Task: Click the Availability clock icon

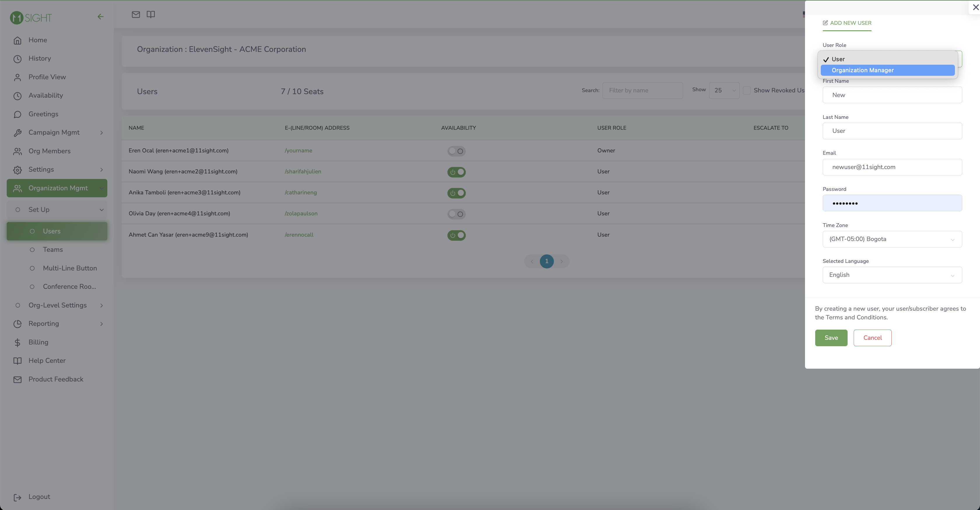Action: 17,96
